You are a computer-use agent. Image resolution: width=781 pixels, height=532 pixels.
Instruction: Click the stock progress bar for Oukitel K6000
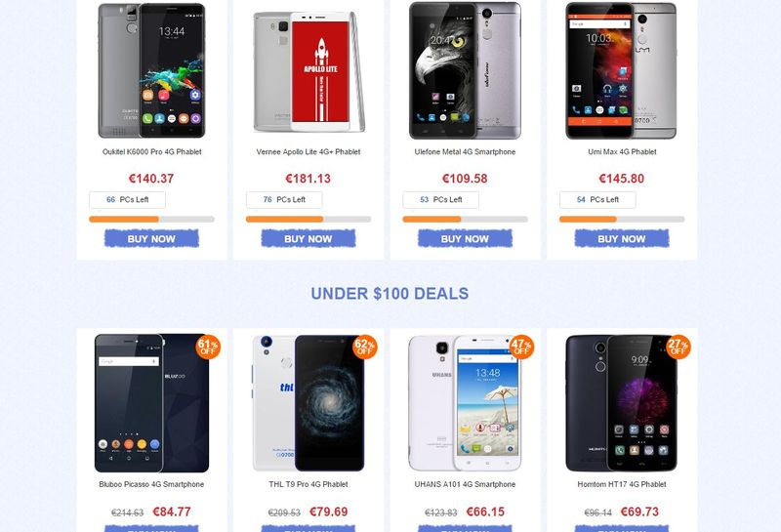click(151, 220)
